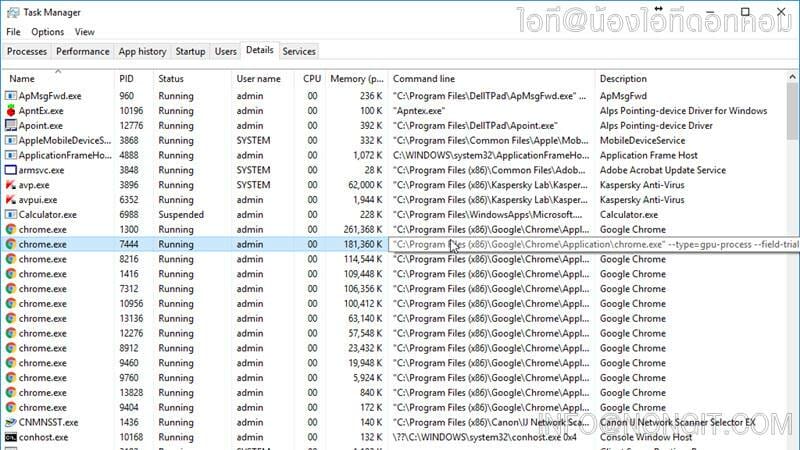Click the 62,000 K memory value
Viewport: 800px width, 450px height.
365,185
